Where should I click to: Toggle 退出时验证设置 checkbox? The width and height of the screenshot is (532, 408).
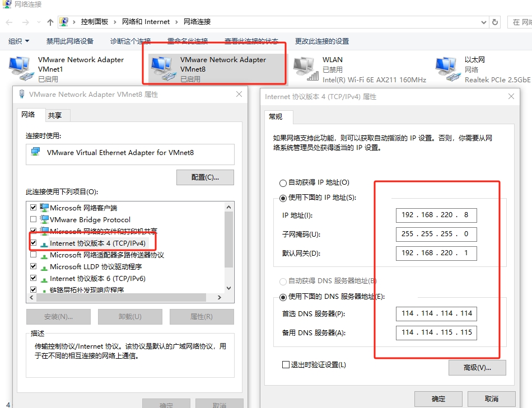tap(286, 365)
